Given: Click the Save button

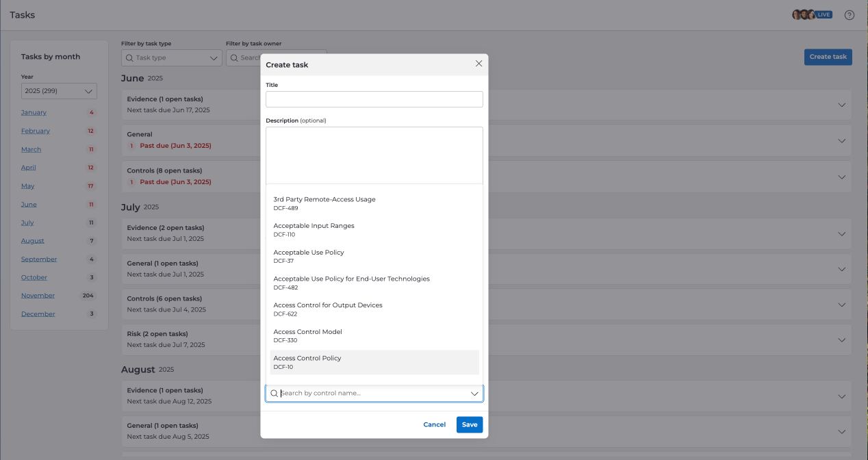Looking at the screenshot, I should point(470,424).
